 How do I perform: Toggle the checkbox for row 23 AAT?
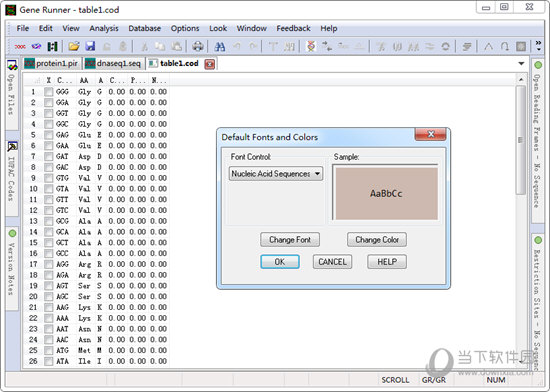(x=48, y=329)
